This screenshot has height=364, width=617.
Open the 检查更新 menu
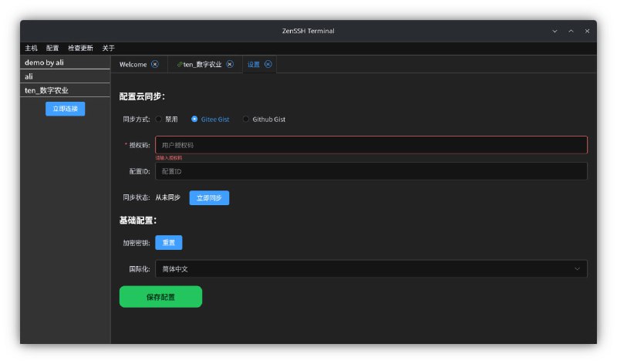80,48
